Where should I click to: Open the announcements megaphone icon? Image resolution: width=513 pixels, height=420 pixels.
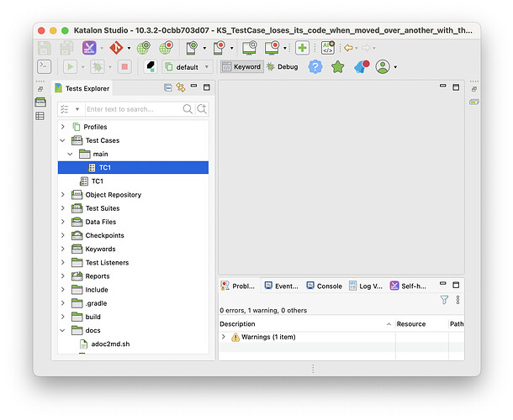pos(362,66)
